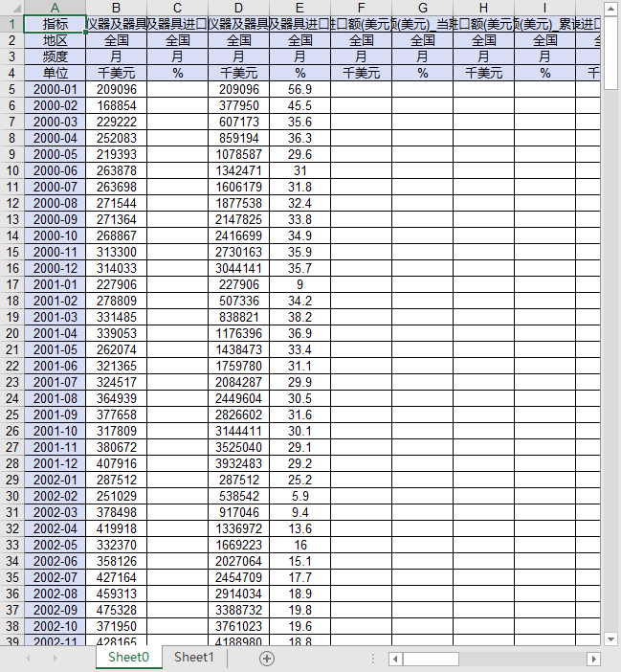The image size is (621, 672).
Task: Select column H header
Action: pyautogui.click(x=484, y=8)
